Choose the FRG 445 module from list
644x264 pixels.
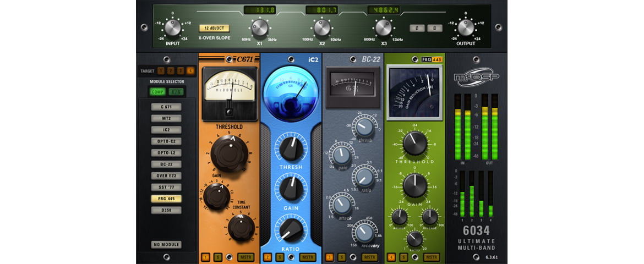(x=166, y=199)
